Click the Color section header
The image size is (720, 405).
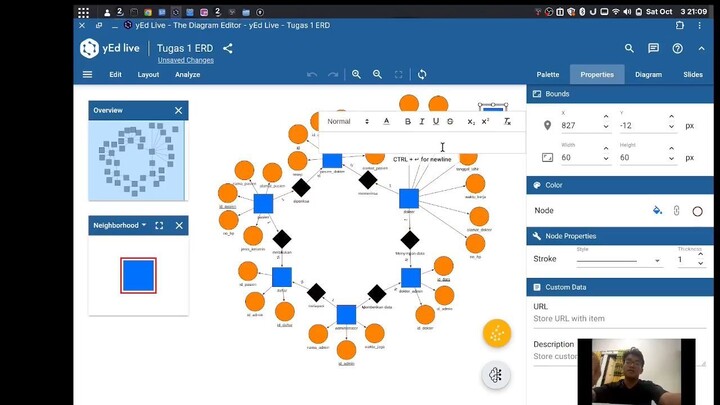[x=620, y=185]
